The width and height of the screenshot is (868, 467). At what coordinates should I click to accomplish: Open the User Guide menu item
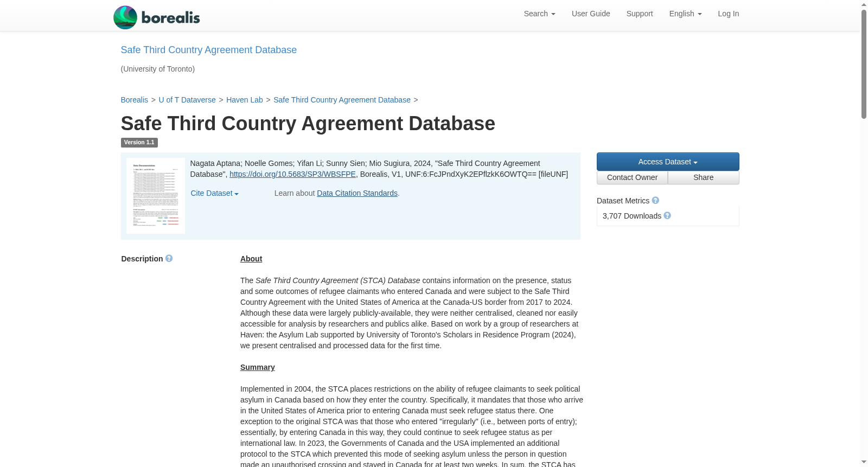tap(591, 14)
